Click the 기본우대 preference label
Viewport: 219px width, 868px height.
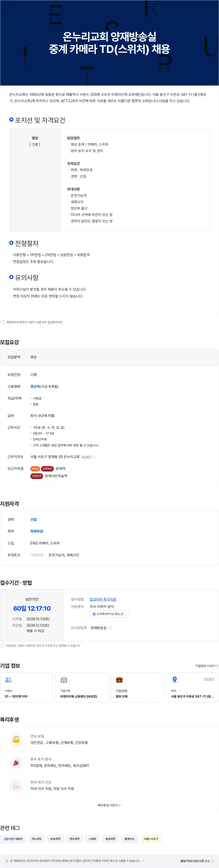[x=37, y=555]
